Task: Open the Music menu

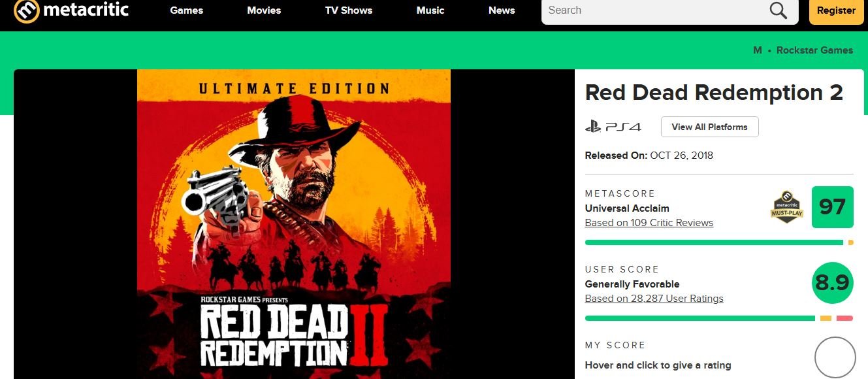Action: coord(430,10)
